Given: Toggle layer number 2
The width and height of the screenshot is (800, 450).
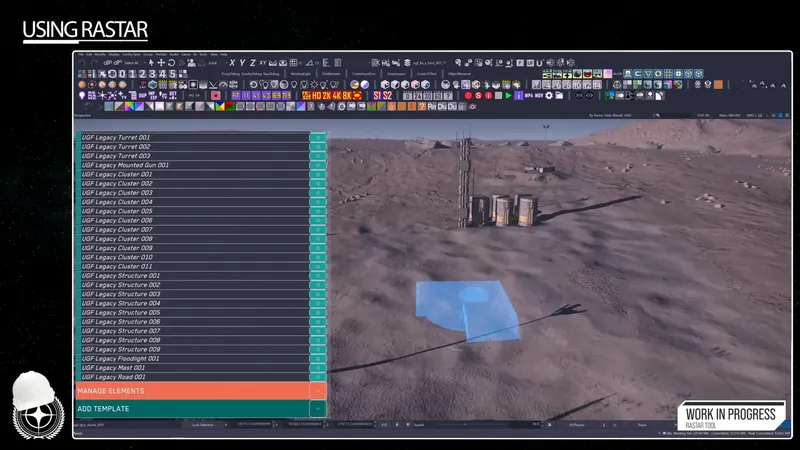Looking at the screenshot, I should coord(142,74).
